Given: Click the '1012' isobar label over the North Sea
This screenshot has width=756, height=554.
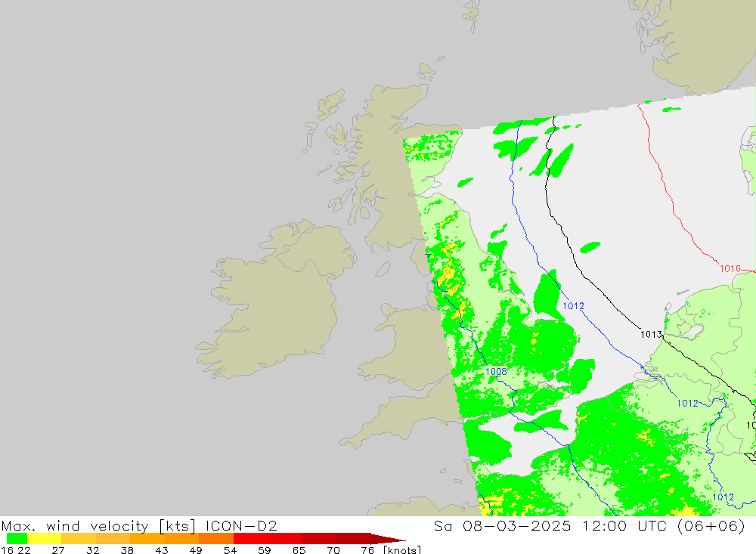Looking at the screenshot, I should [x=573, y=305].
